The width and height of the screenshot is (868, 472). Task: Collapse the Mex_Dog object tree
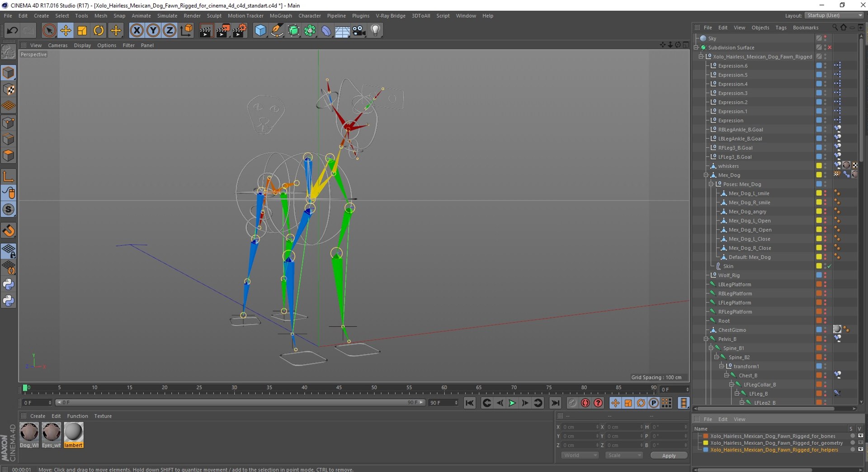(706, 175)
